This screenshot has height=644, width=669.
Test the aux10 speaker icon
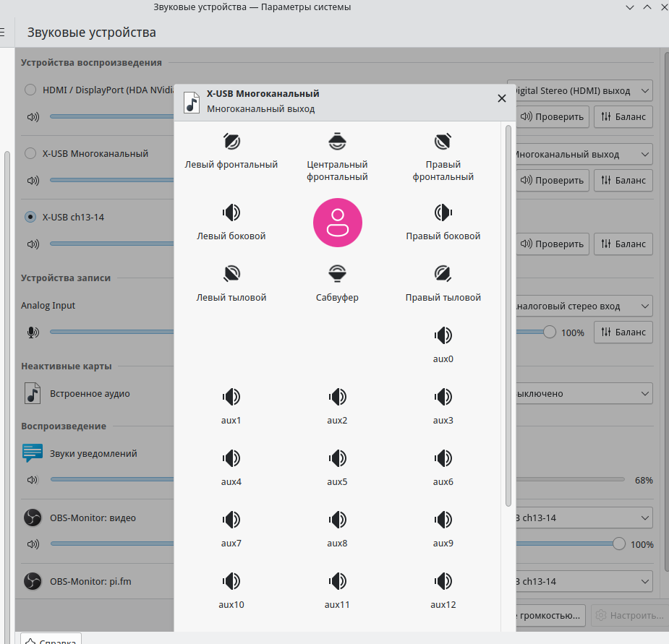pyautogui.click(x=231, y=581)
